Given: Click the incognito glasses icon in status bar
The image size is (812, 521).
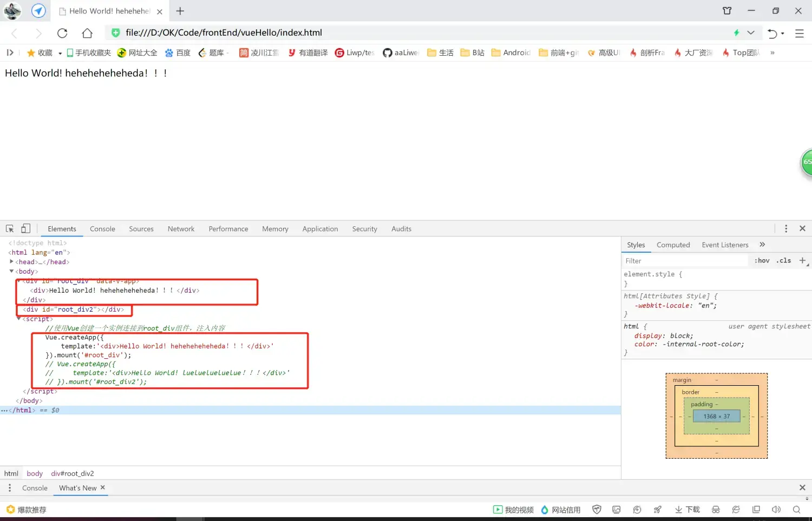Looking at the screenshot, I should click(x=716, y=510).
